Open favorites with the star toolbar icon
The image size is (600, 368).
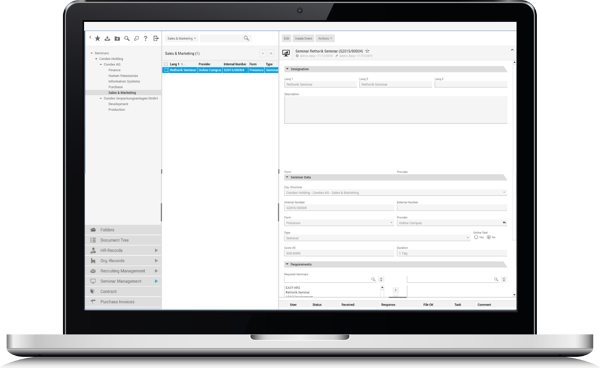click(98, 38)
